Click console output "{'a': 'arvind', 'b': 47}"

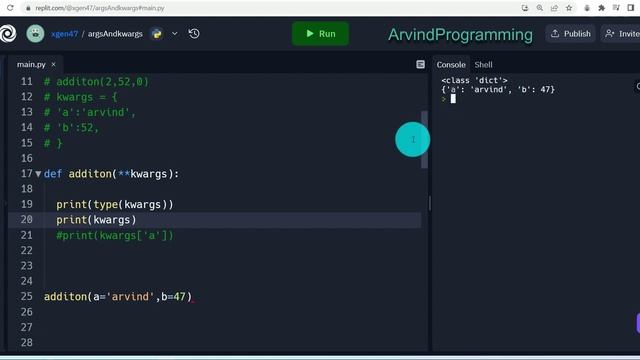[498, 89]
